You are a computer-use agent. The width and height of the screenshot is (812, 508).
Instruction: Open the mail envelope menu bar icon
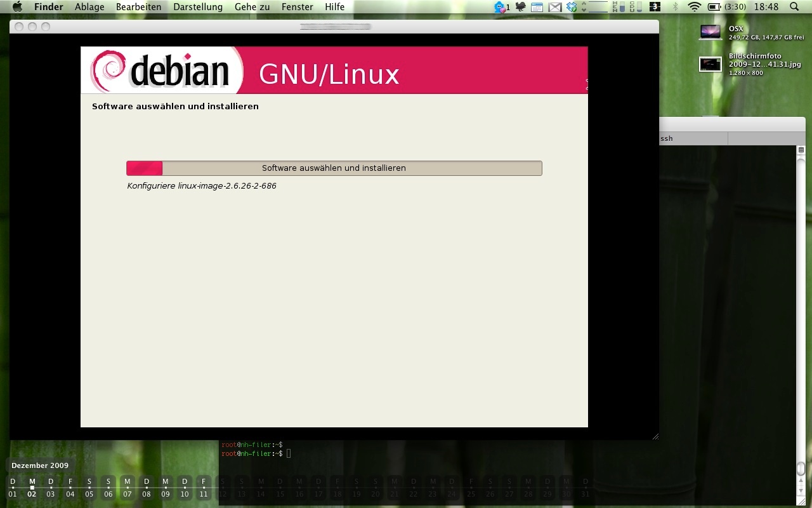point(555,7)
